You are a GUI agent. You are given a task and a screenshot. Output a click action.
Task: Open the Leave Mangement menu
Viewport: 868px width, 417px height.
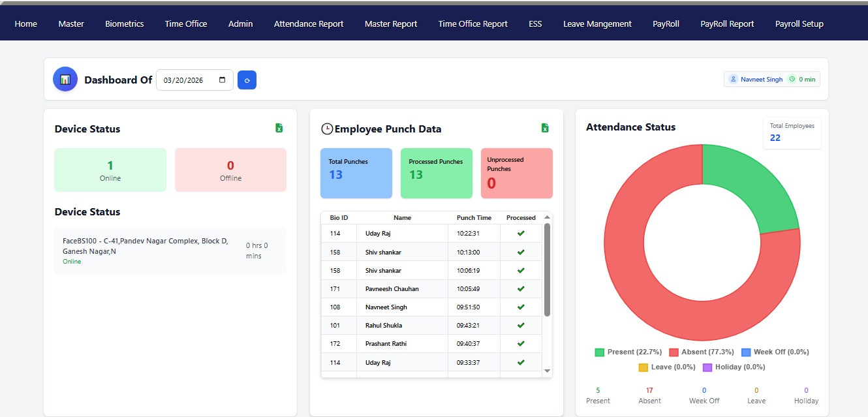coord(597,24)
